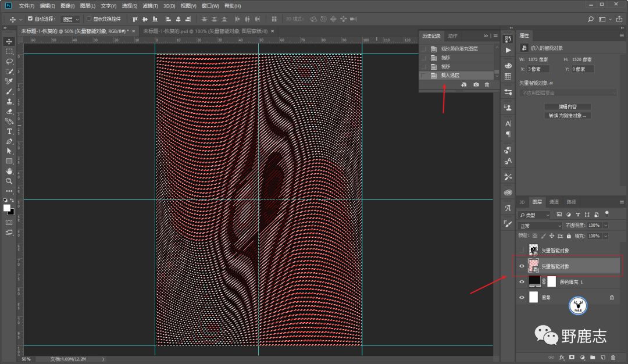Select the Eraser tool
628x364 pixels.
point(9,111)
